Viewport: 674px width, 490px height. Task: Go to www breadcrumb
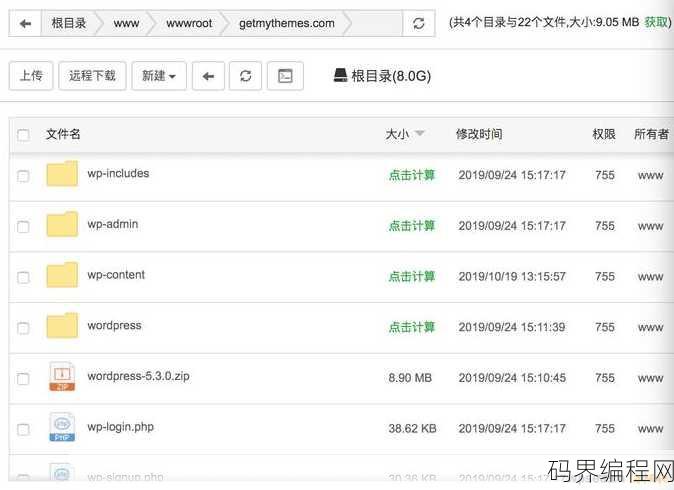(x=126, y=23)
